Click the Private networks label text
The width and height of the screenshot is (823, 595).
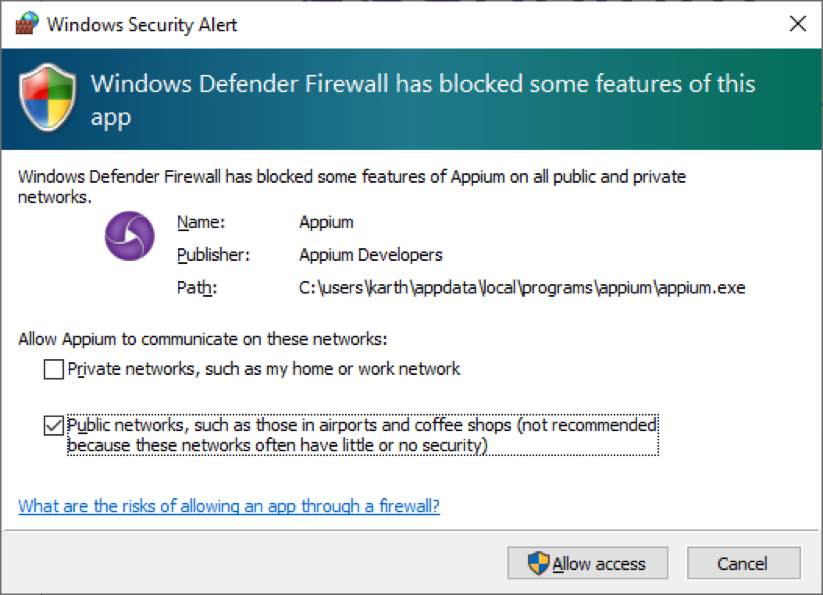(x=264, y=369)
